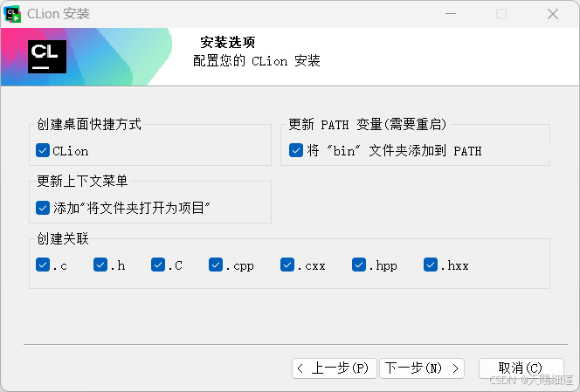Toggle the uppercase .C file association
Screen dimensions: 580x392
(x=158, y=265)
